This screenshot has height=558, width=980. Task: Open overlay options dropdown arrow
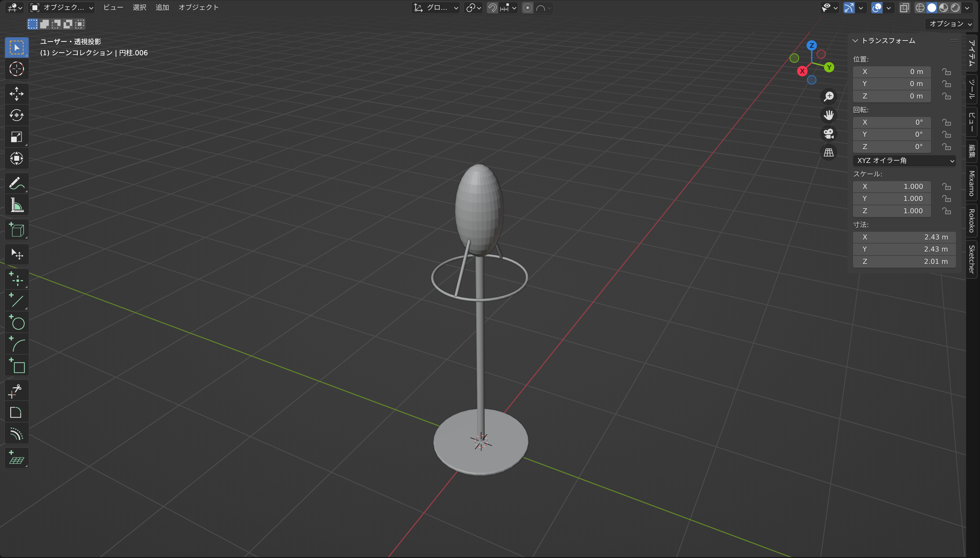[x=888, y=8]
